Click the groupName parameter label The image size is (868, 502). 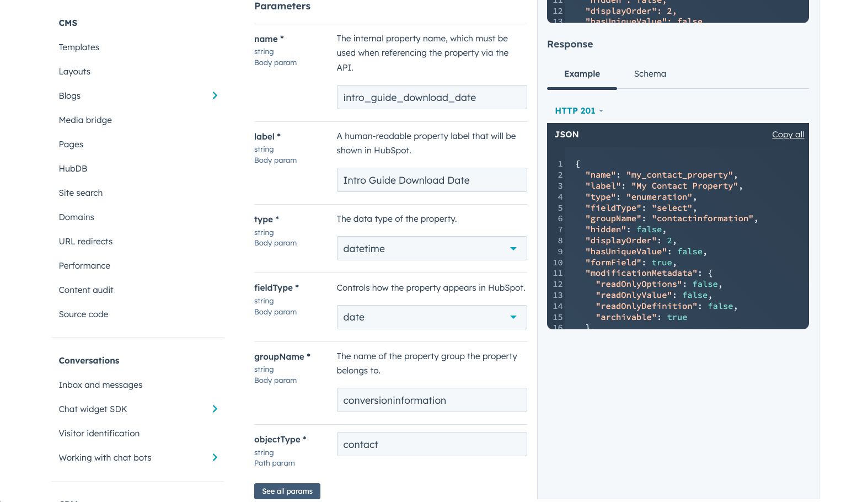[x=282, y=357]
